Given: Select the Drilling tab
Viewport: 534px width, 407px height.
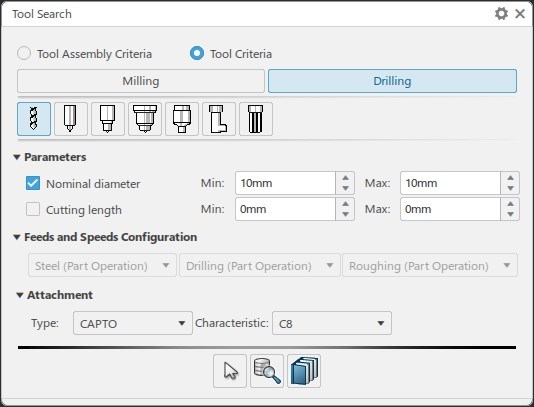Looking at the screenshot, I should [392, 81].
